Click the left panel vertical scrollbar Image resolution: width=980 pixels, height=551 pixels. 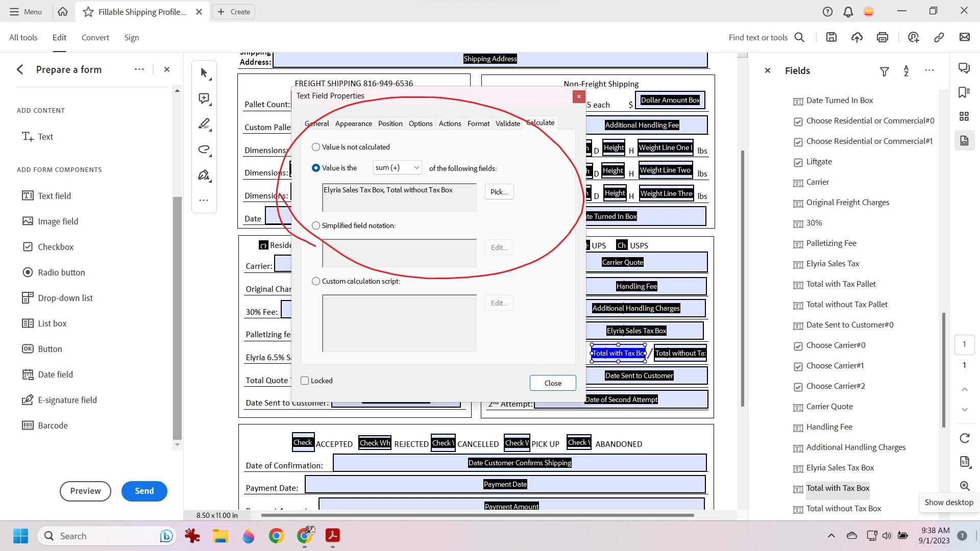coord(177,316)
